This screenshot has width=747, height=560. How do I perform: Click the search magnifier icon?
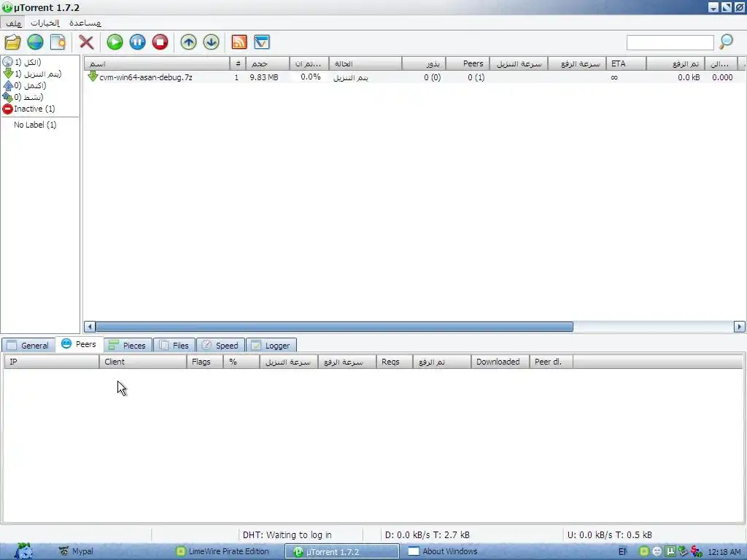pyautogui.click(x=726, y=42)
